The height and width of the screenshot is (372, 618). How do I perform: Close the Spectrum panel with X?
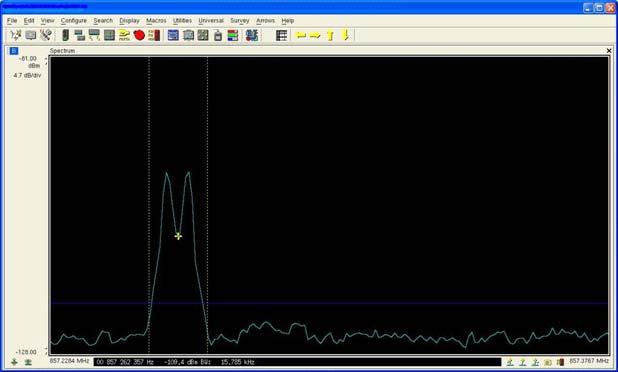click(609, 51)
